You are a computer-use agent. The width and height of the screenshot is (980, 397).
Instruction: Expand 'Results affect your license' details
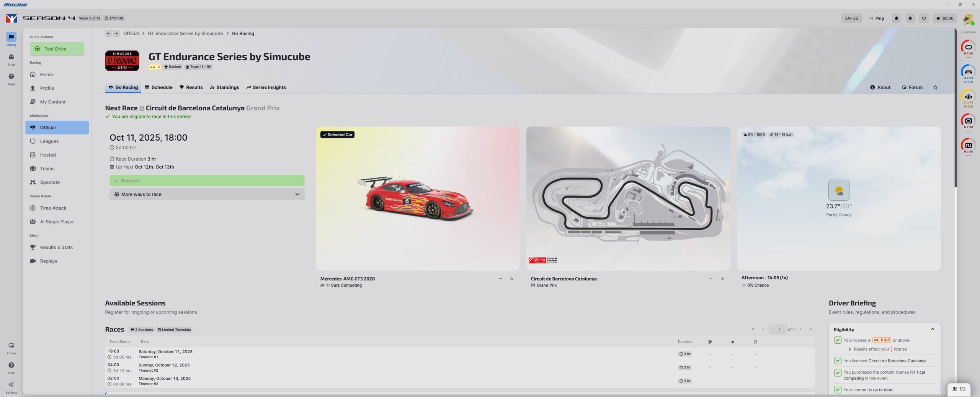pyautogui.click(x=850, y=349)
